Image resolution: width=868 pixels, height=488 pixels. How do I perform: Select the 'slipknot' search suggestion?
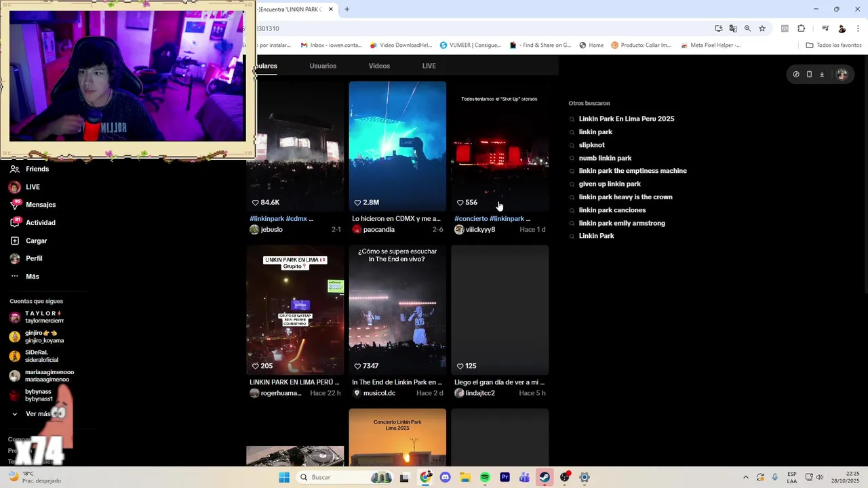[591, 145]
